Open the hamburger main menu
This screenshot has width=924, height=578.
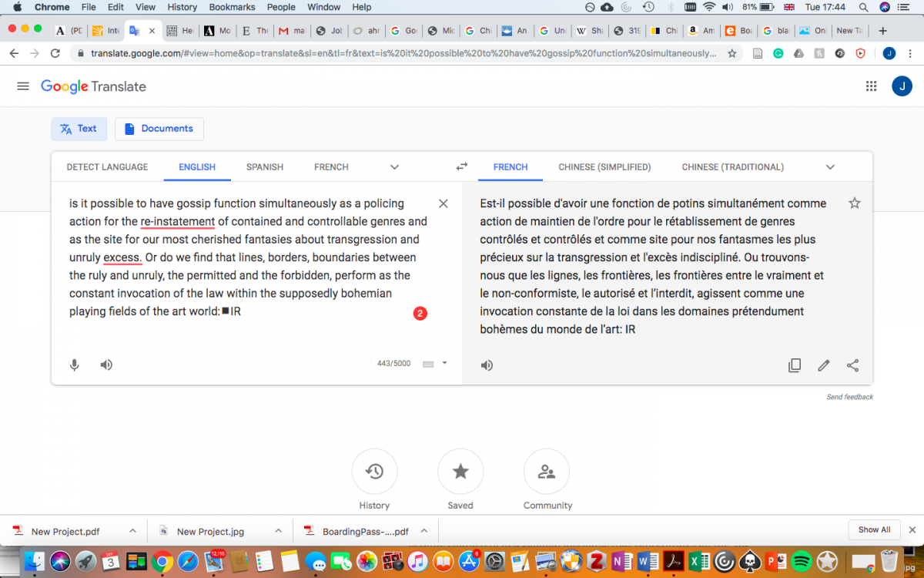coord(23,86)
